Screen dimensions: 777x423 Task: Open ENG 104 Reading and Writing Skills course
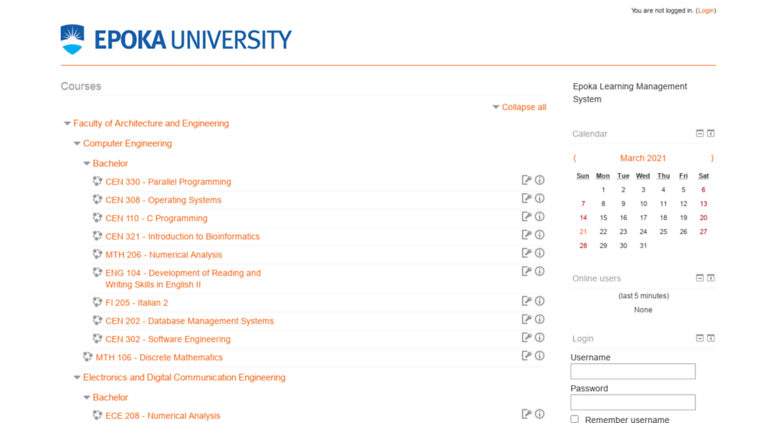(x=183, y=278)
